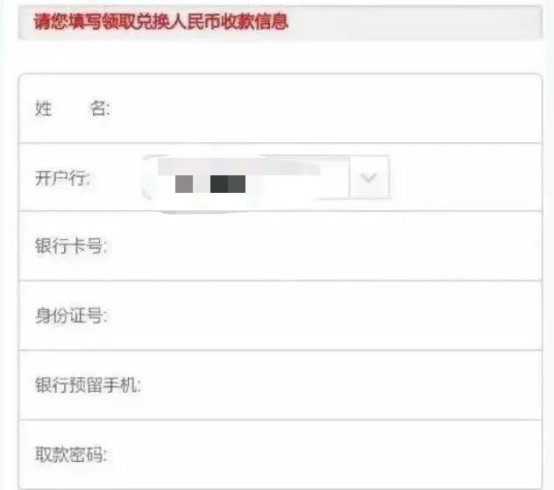Click the 取款密码 label text
The width and height of the screenshot is (554, 490).
71,454
